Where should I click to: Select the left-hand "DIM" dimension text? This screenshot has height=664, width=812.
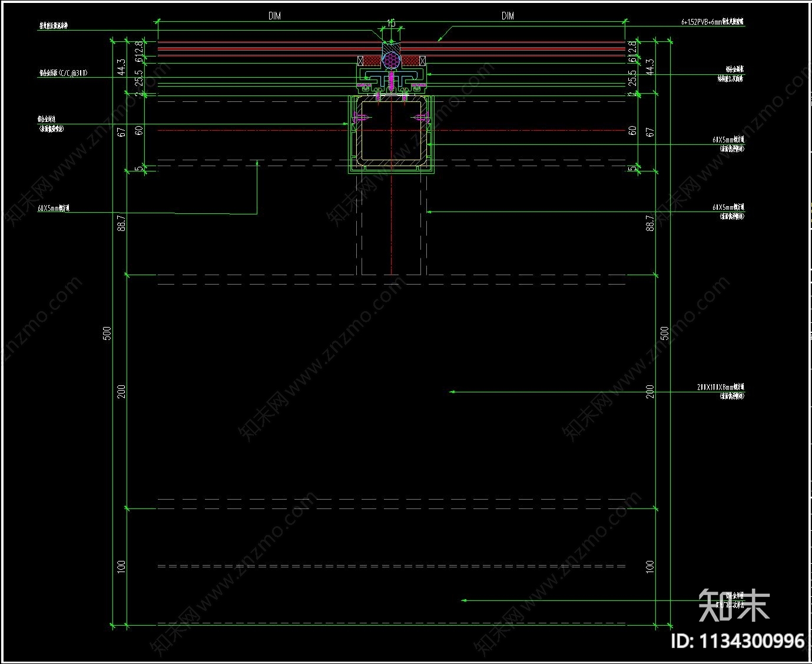click(x=274, y=16)
